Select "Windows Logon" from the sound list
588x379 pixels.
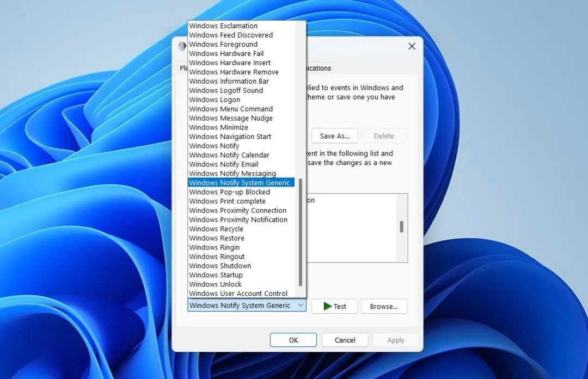tap(215, 100)
